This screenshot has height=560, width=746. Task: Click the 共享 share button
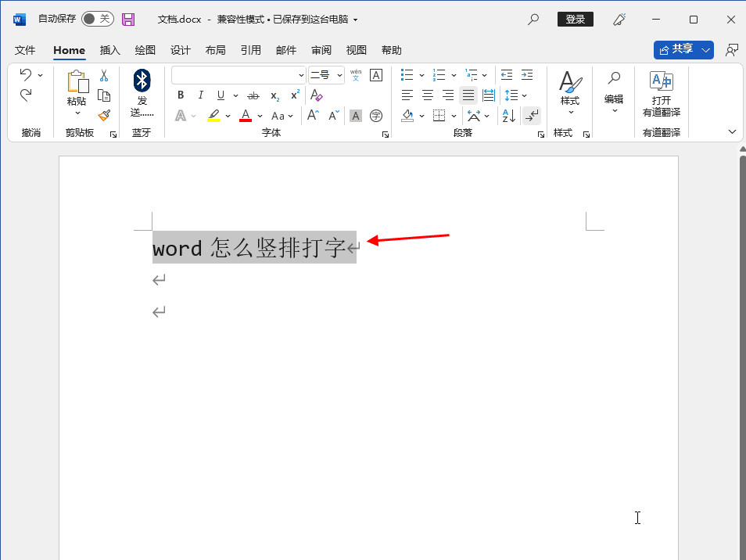click(x=676, y=50)
